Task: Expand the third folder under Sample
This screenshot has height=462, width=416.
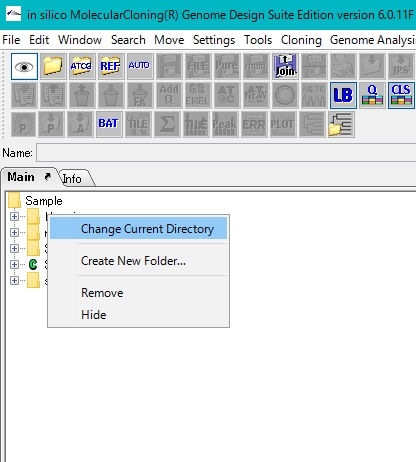Action: tap(14, 248)
